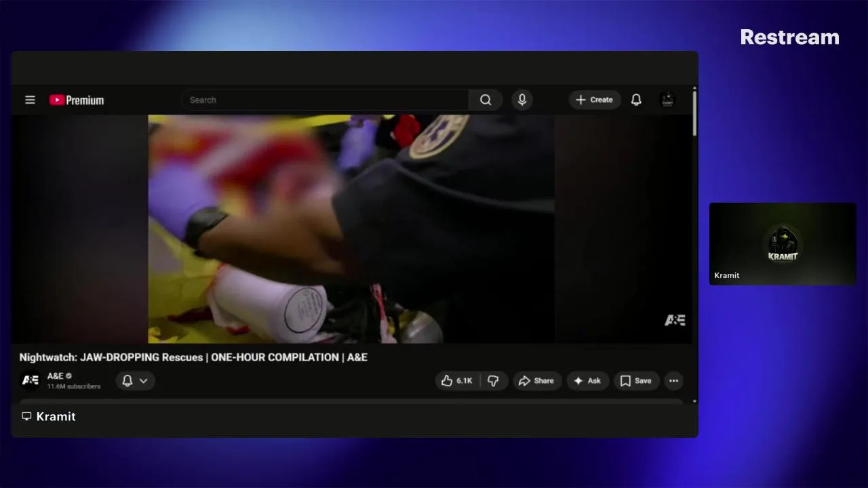868x488 pixels.
Task: Dislike the video with thumbs-down
Action: tap(494, 381)
